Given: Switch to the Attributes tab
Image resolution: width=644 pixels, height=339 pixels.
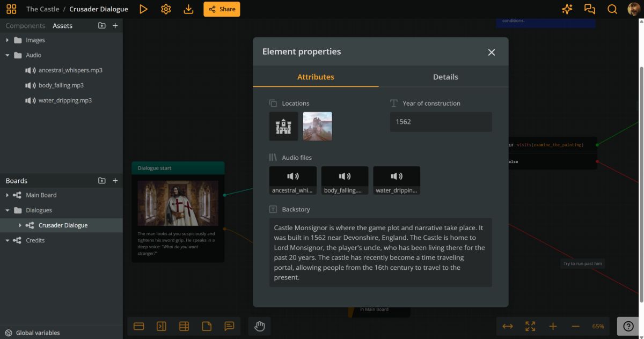Looking at the screenshot, I should pos(316,77).
